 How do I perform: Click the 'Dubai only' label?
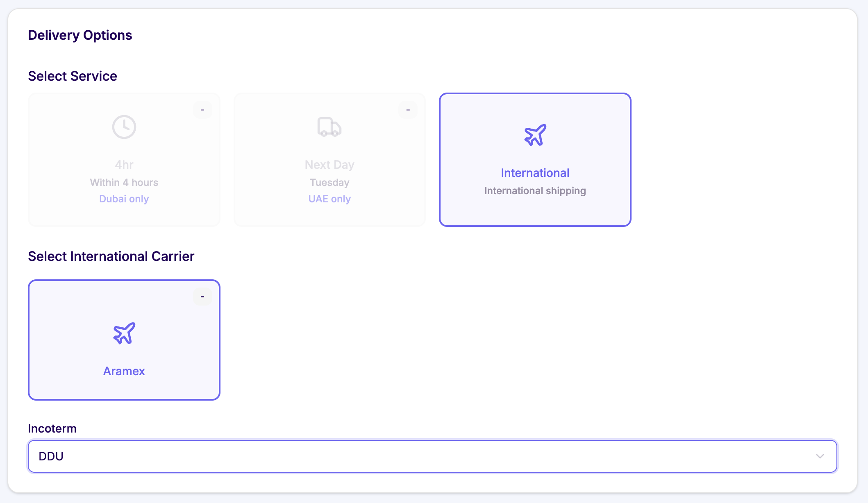point(124,199)
